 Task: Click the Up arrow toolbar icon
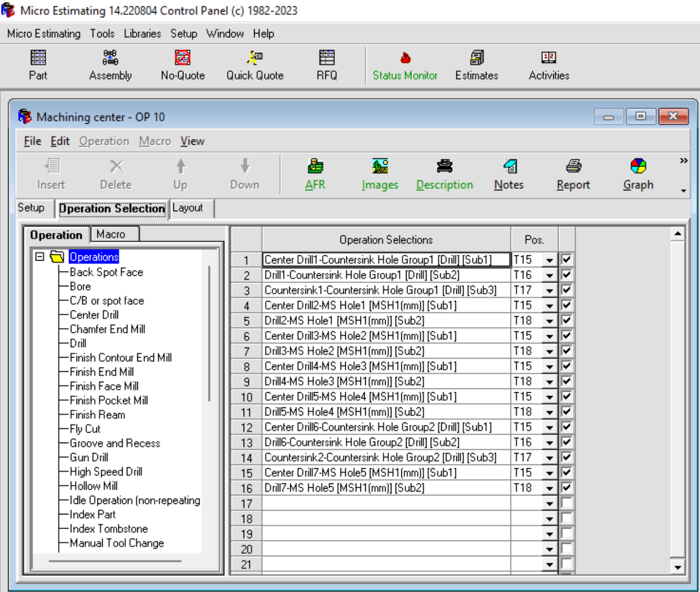tap(181, 167)
